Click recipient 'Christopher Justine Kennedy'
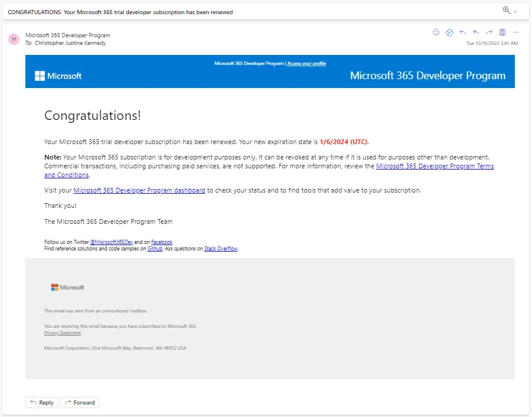 coord(70,43)
